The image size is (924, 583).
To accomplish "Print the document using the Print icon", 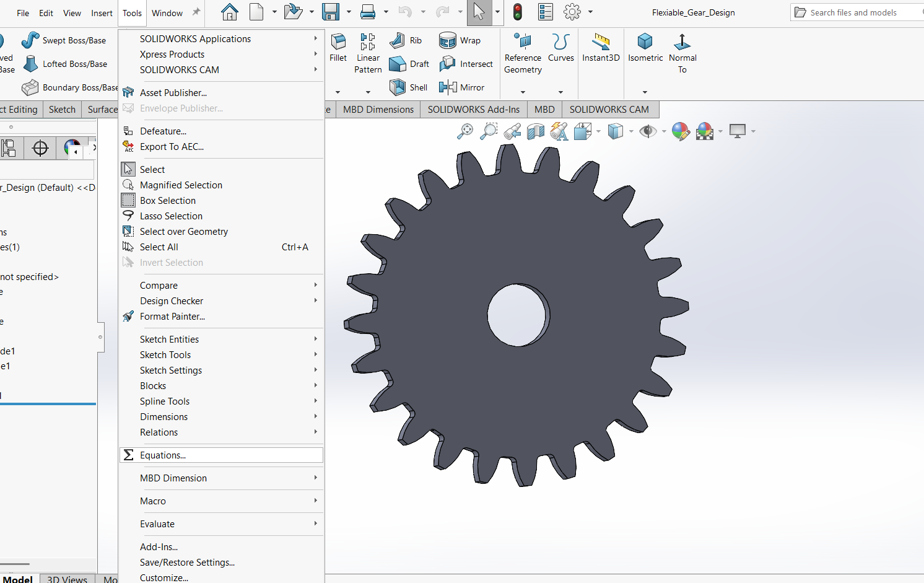I will tap(368, 12).
